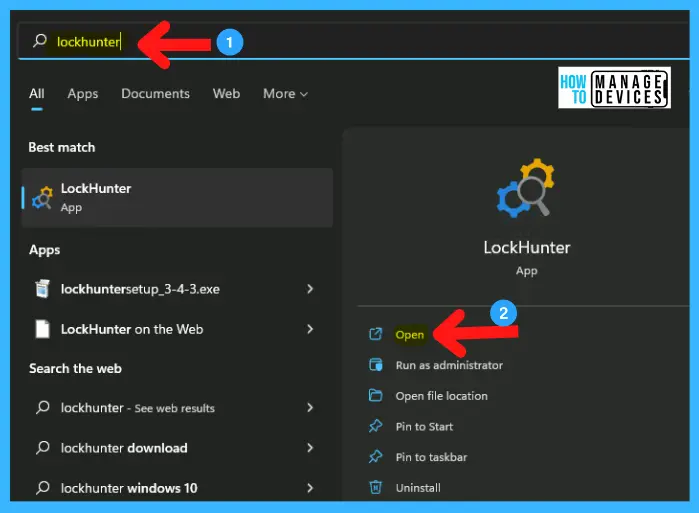Viewport: 699px width, 513px height.
Task: Click the search magnifier icon in search box
Action: pyautogui.click(x=40, y=41)
